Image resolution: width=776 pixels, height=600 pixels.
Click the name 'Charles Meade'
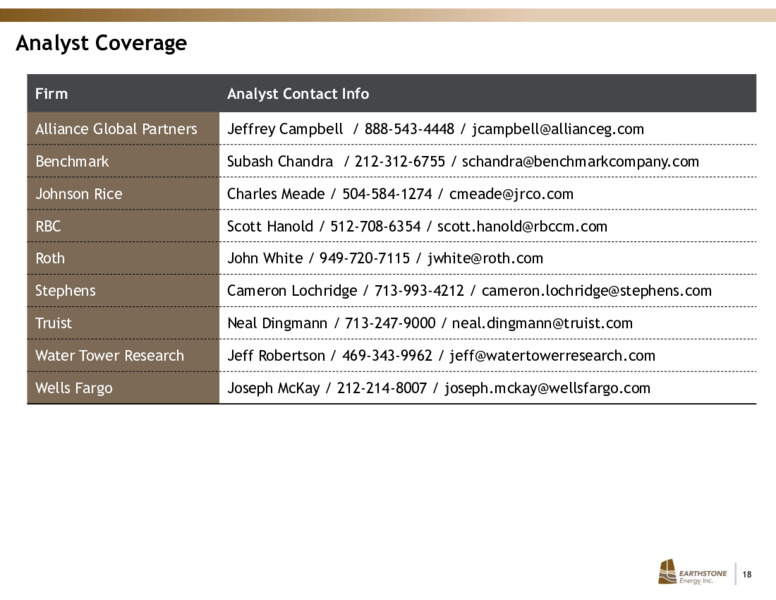[x=276, y=194]
